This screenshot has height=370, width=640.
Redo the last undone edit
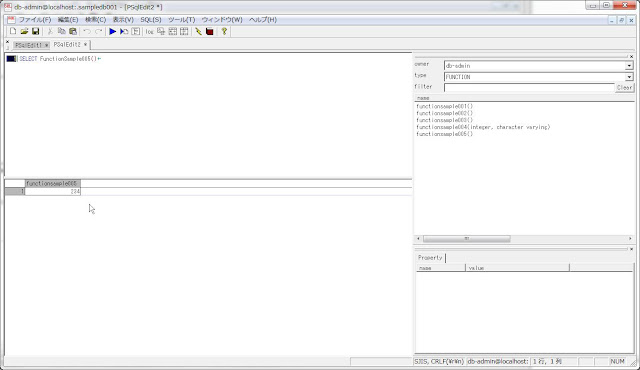[98, 31]
